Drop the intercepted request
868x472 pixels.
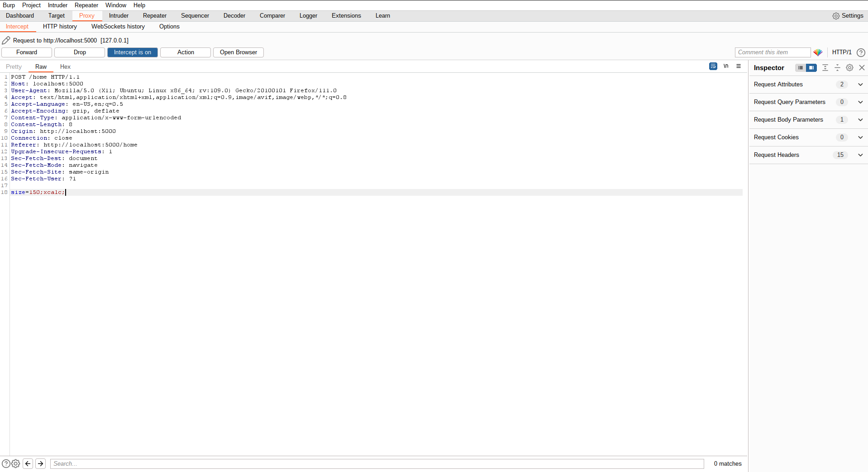pos(80,52)
